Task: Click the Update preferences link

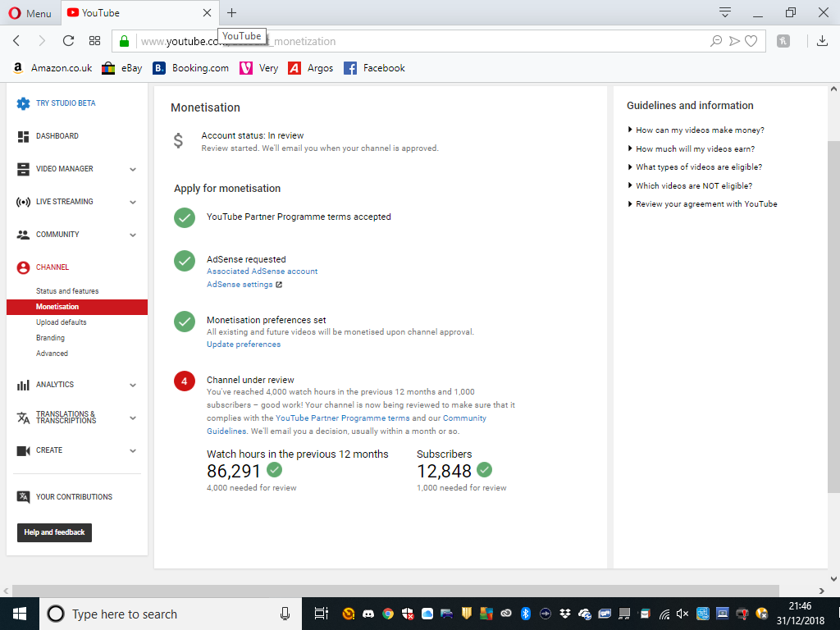Action: point(244,345)
